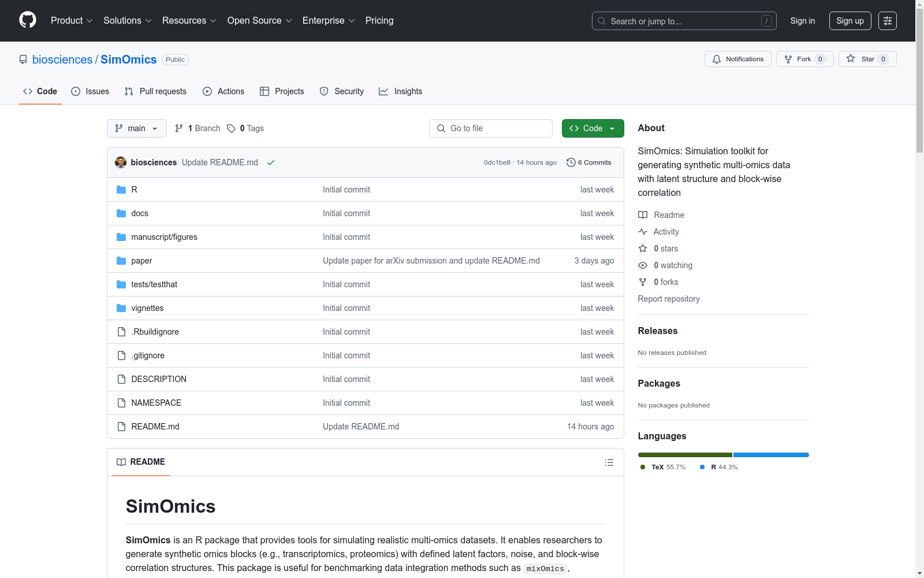Click the branch icon beside 1 Branch
The height and width of the screenshot is (578, 924).
[x=179, y=128]
